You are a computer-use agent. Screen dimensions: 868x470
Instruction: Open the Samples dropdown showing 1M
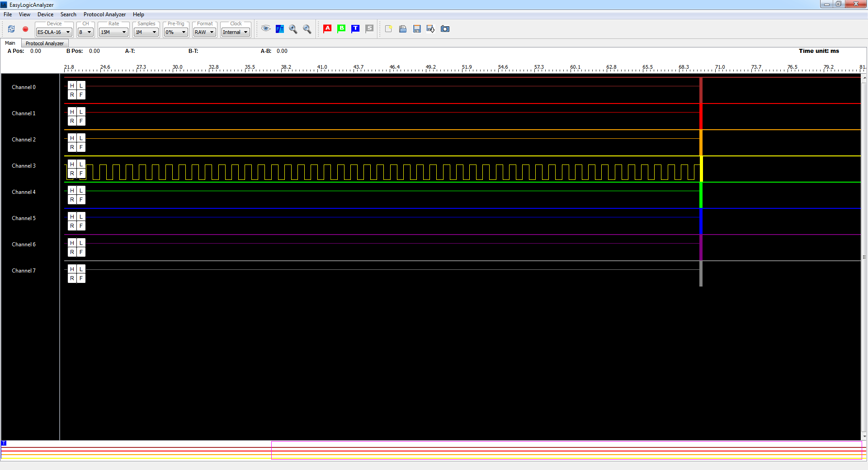(x=146, y=32)
